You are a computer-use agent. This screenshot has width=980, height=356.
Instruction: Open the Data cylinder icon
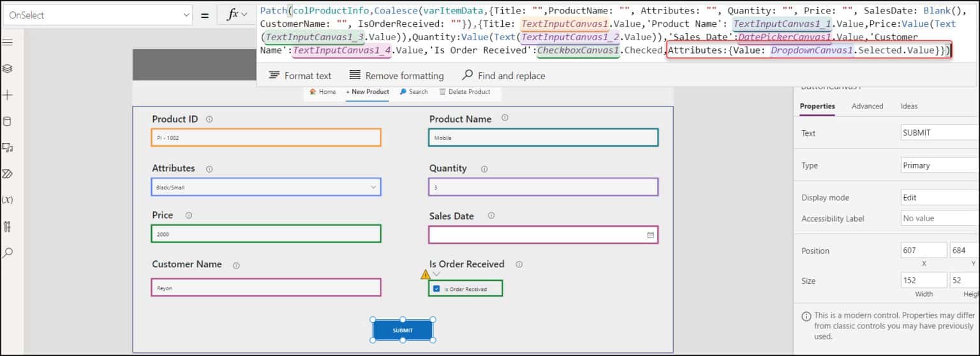tap(8, 121)
